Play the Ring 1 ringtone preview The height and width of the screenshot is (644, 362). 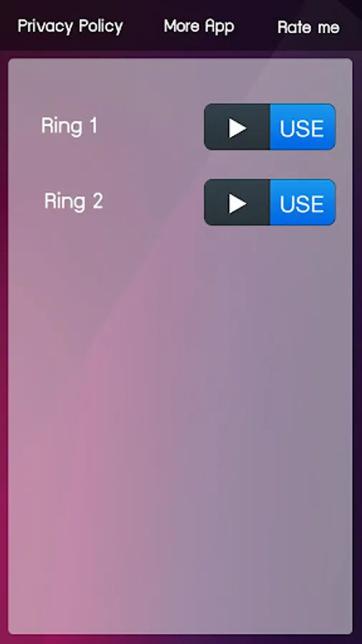pos(238,127)
